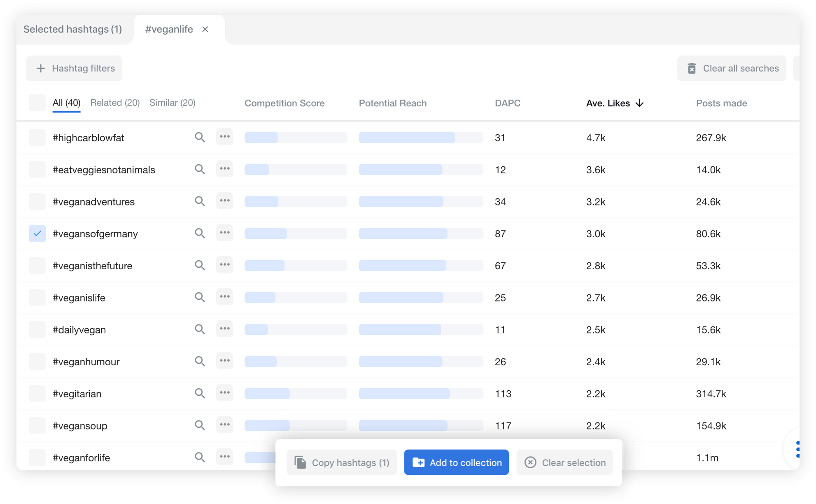Sort by Ave. Likes column arrow
The width and height of the screenshot is (816, 504).
coord(640,103)
